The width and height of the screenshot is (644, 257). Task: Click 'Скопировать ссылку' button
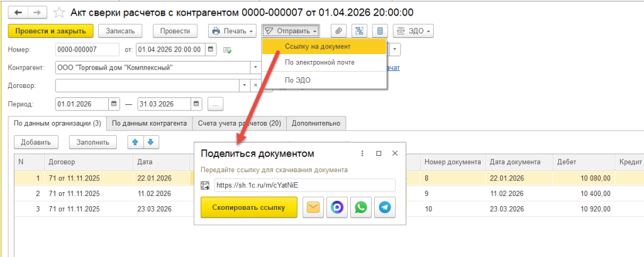(248, 207)
